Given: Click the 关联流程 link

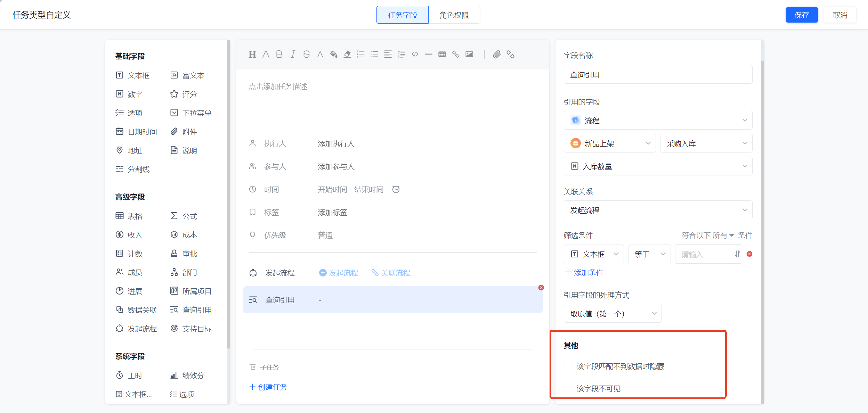Looking at the screenshot, I should pos(391,273).
